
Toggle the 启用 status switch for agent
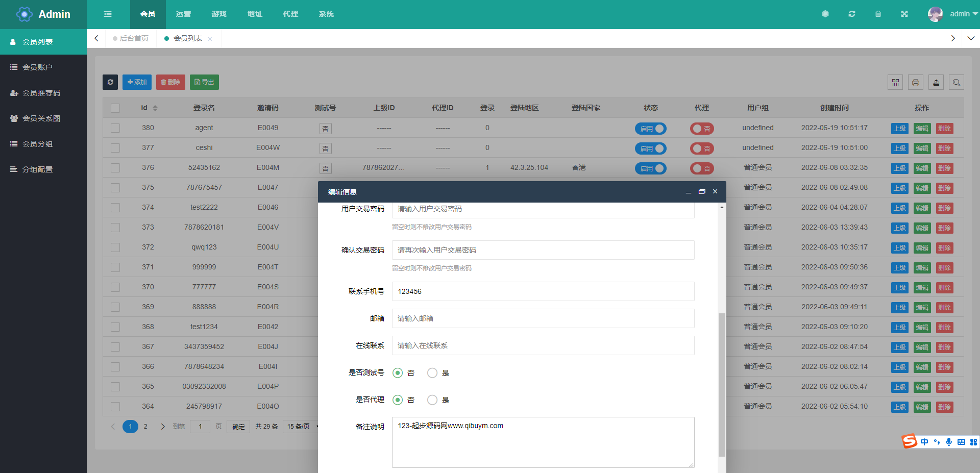[x=650, y=129]
